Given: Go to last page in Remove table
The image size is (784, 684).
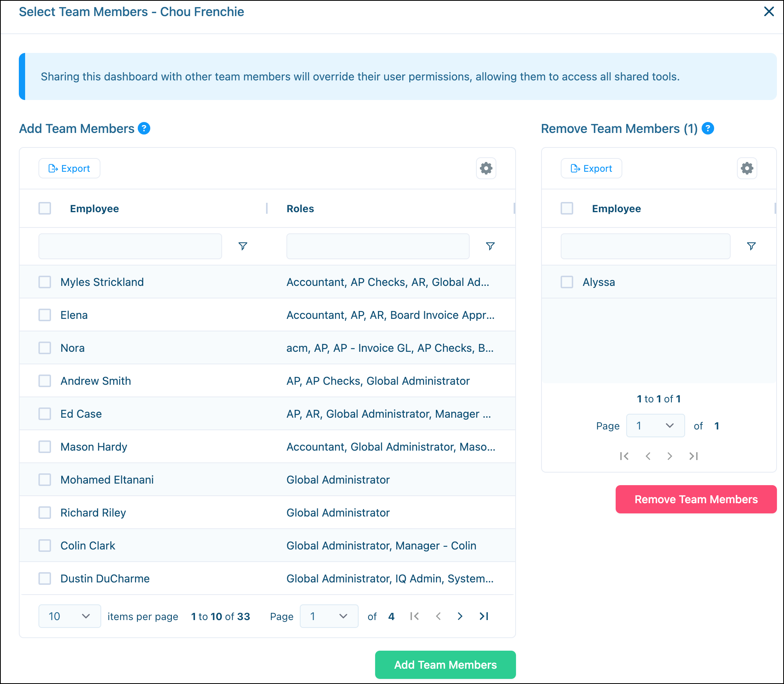Looking at the screenshot, I should [694, 456].
